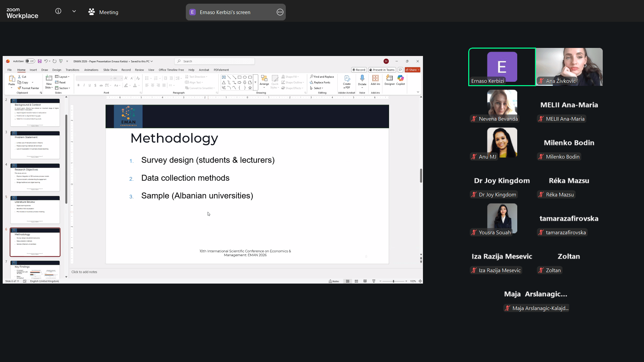Open the Share dropdown button
Screen dimensions: 644x362
tap(412, 70)
